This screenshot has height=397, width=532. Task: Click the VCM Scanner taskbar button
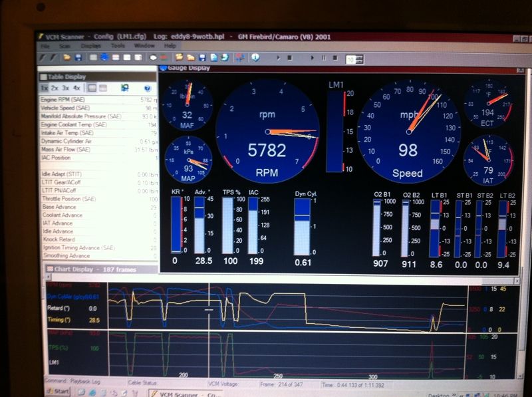click(x=186, y=394)
